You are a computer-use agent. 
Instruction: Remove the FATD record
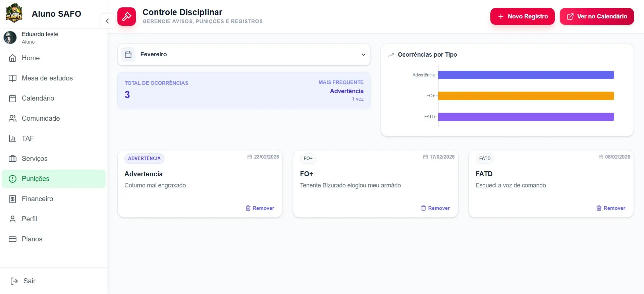click(x=611, y=208)
